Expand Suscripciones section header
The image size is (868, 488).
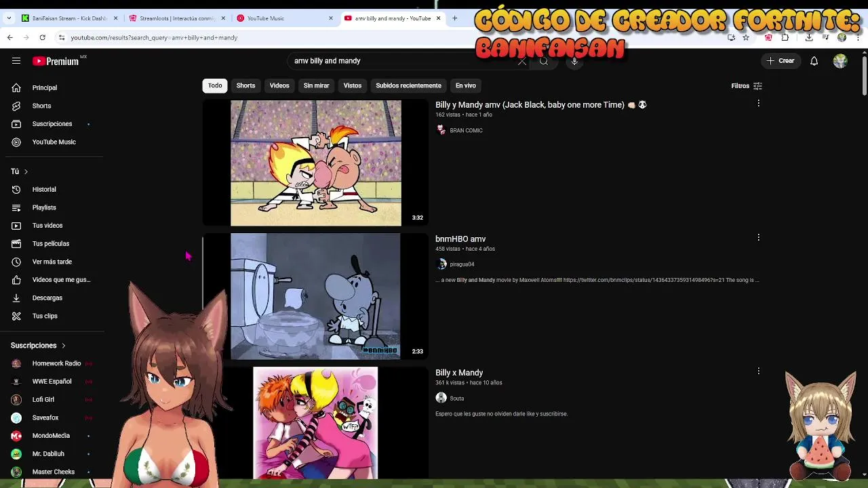38,346
